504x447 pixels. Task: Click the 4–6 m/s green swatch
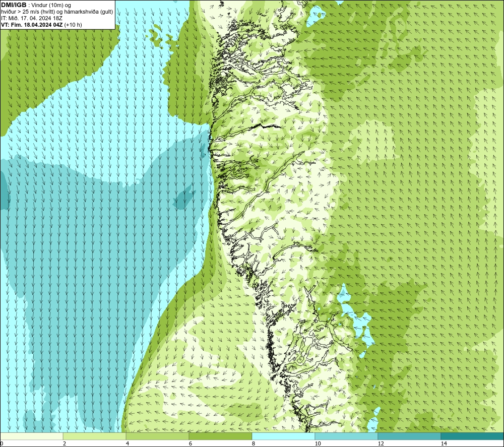[x=157, y=436]
